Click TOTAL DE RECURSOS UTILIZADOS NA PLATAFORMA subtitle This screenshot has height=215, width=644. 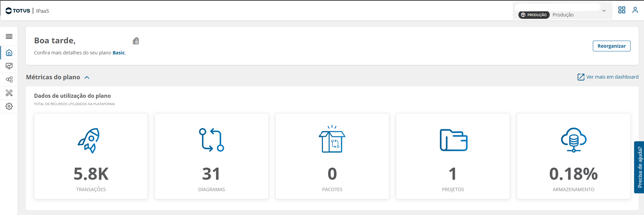tap(74, 104)
